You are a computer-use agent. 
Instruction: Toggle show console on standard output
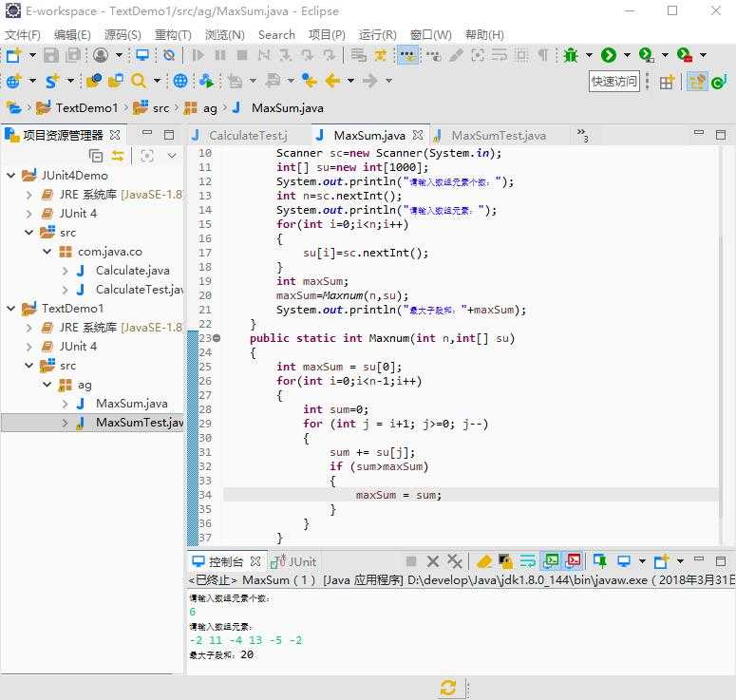[x=552, y=560]
